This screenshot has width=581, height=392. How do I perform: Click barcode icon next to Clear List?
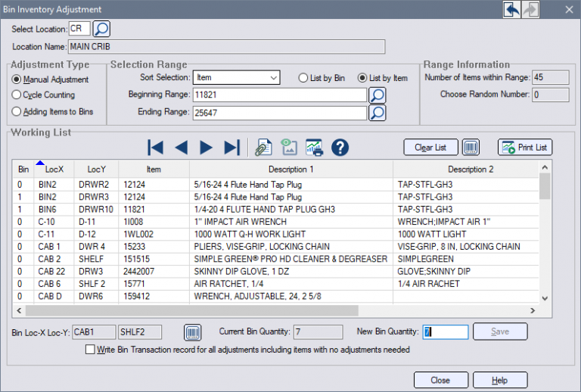coord(471,147)
